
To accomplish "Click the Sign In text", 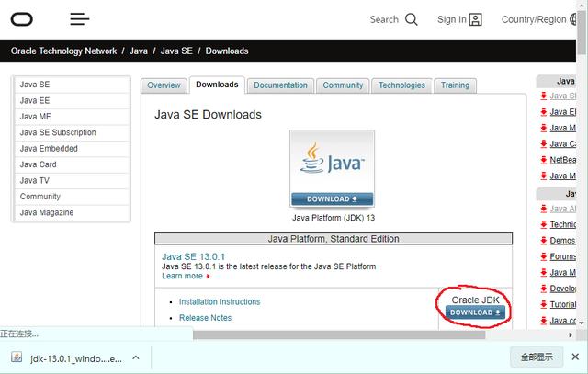I will 451,19.
